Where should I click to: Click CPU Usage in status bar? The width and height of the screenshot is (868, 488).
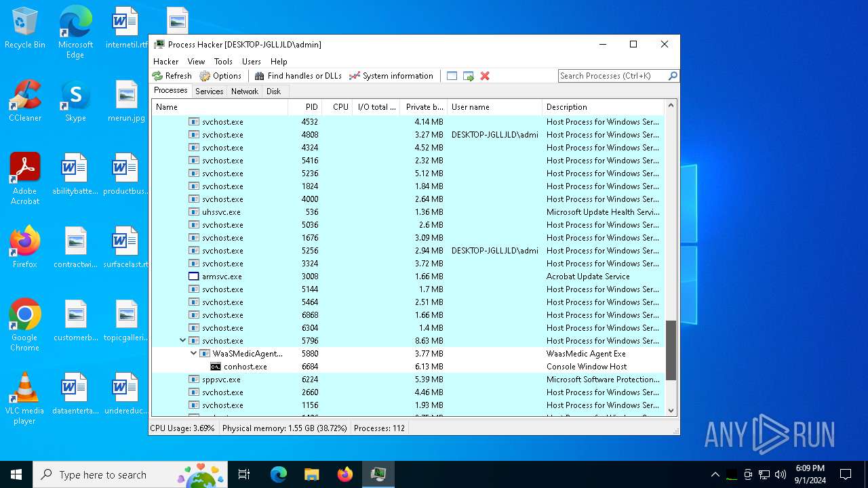182,428
